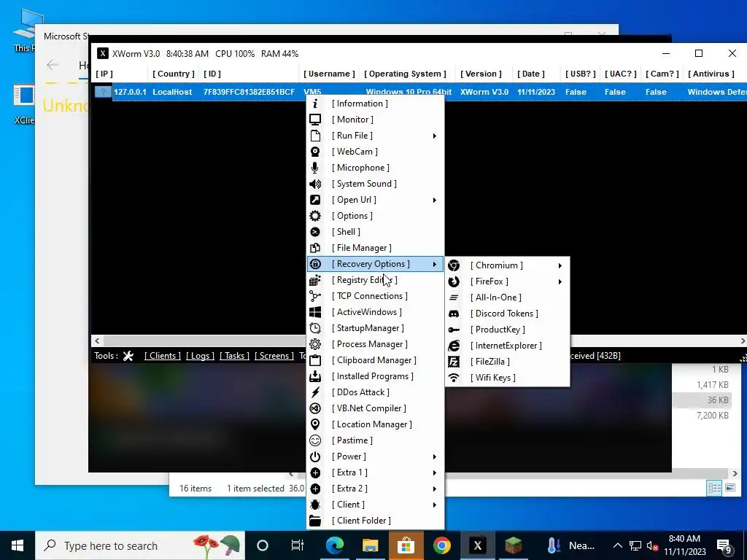Click the WebCam icon in the menu

tap(315, 152)
